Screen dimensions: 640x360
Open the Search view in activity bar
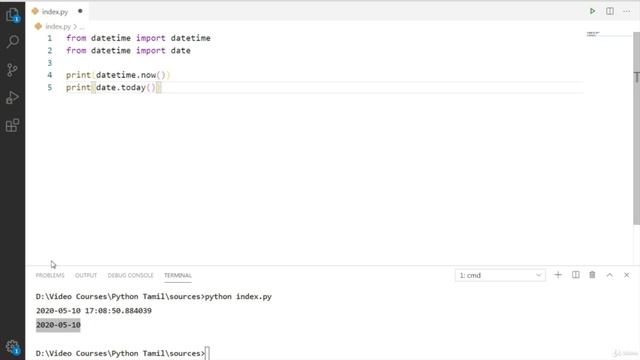[x=12, y=42]
